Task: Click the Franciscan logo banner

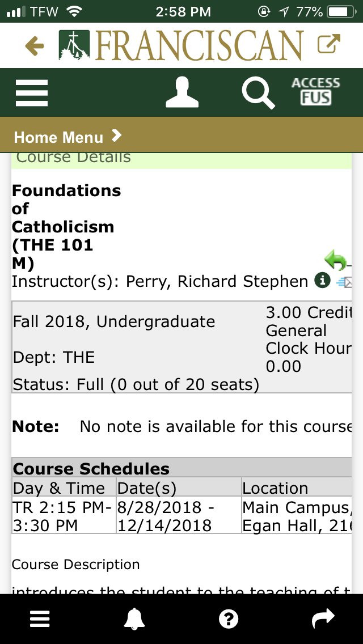Action: click(x=181, y=45)
